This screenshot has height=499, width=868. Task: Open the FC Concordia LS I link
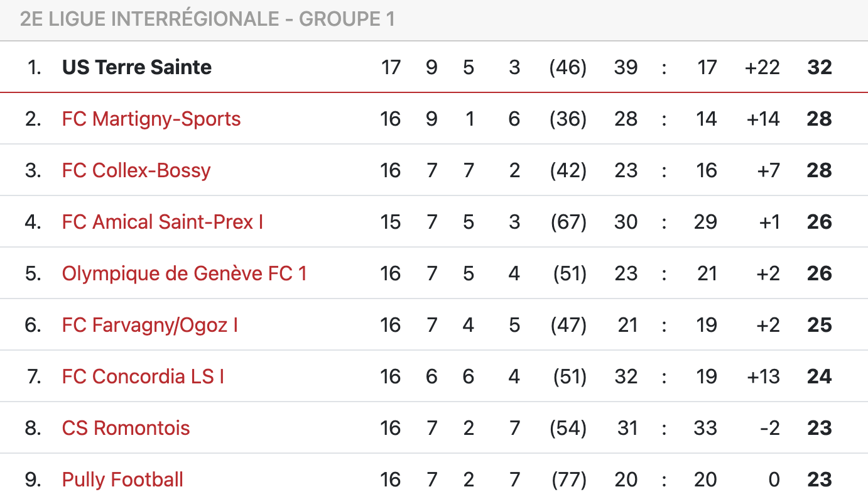pos(143,376)
